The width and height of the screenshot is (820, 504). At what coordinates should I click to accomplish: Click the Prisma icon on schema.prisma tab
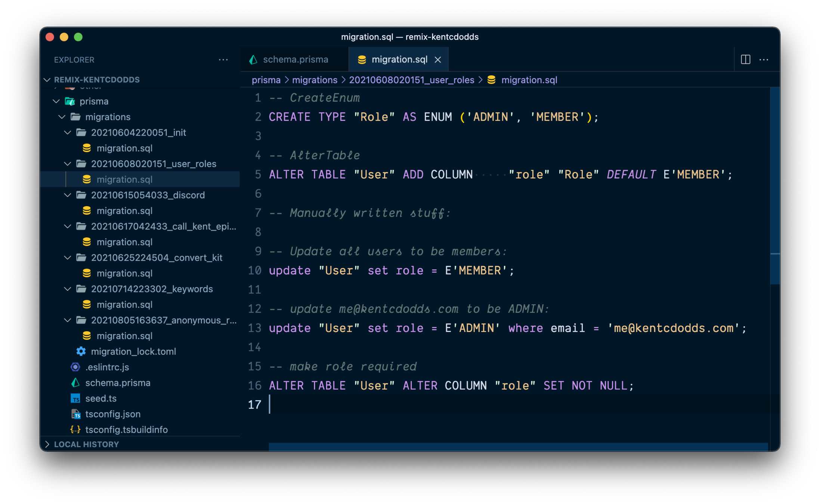tap(254, 59)
